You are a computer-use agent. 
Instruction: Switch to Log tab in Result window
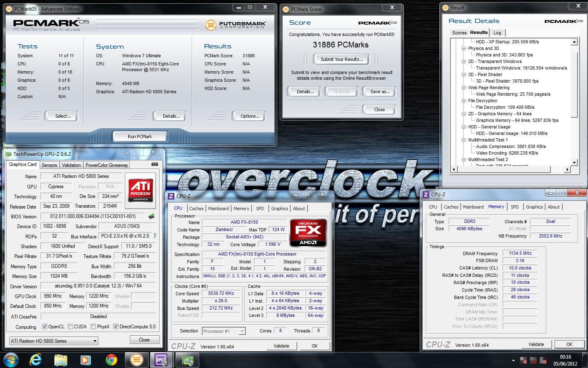497,33
